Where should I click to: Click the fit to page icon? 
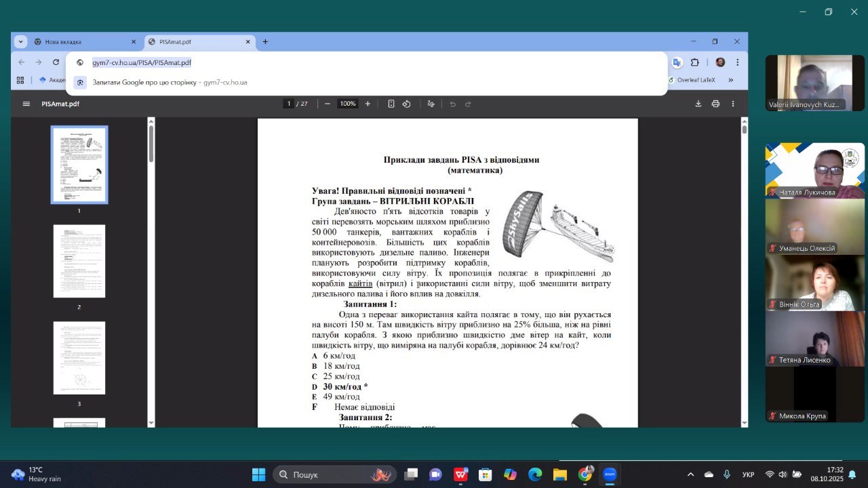(x=391, y=104)
